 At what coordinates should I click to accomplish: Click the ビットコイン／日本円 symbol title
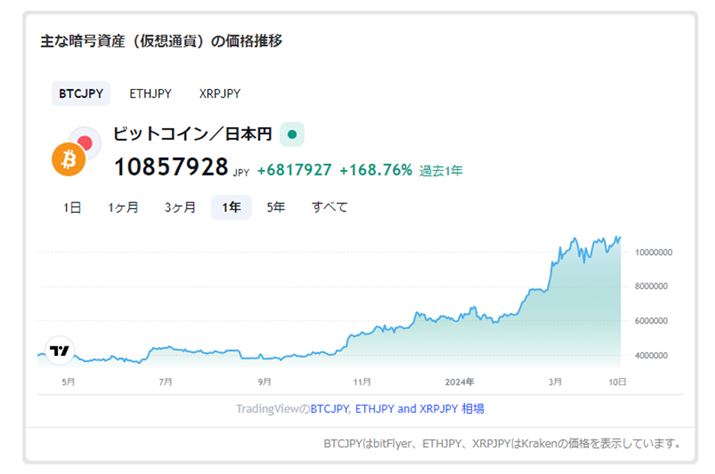tap(192, 134)
